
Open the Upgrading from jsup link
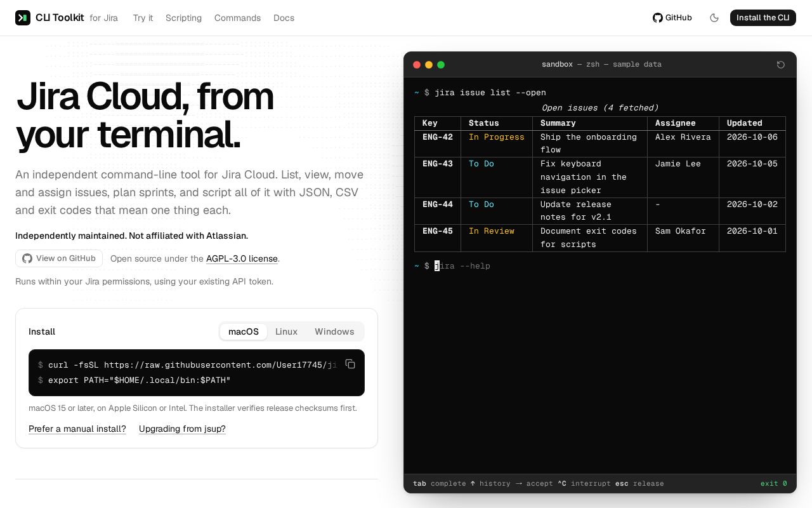click(x=182, y=429)
